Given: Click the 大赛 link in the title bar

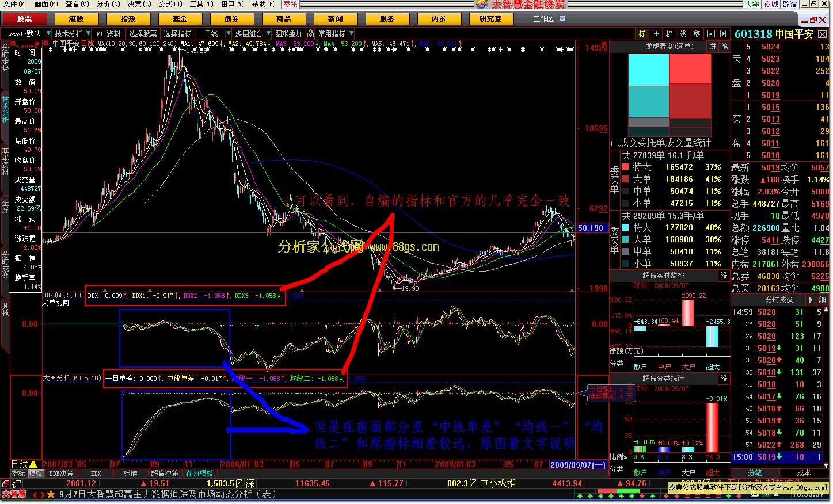Looking at the screenshot, I should point(752,5).
